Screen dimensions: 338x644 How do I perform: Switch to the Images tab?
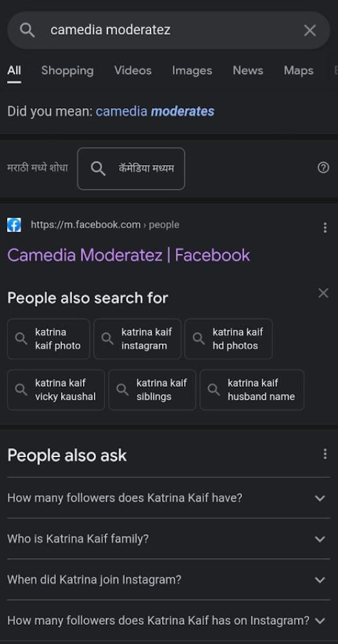click(x=192, y=71)
